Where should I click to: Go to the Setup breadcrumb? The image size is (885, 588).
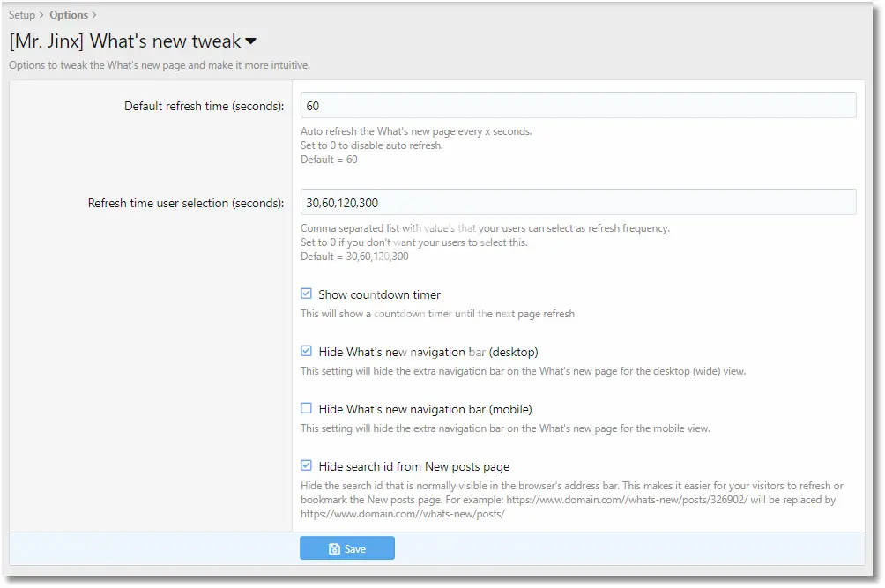pyautogui.click(x=22, y=15)
